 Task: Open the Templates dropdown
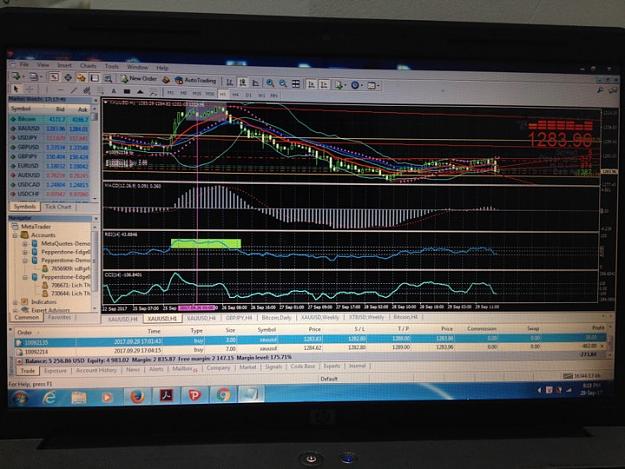click(373, 86)
